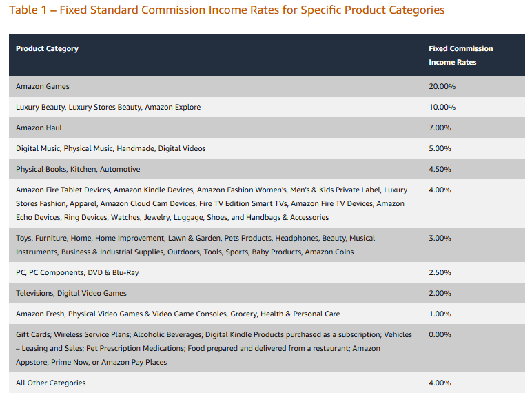The height and width of the screenshot is (404, 532).
Task: Select the Luxury Beauty category row
Action: (267, 107)
